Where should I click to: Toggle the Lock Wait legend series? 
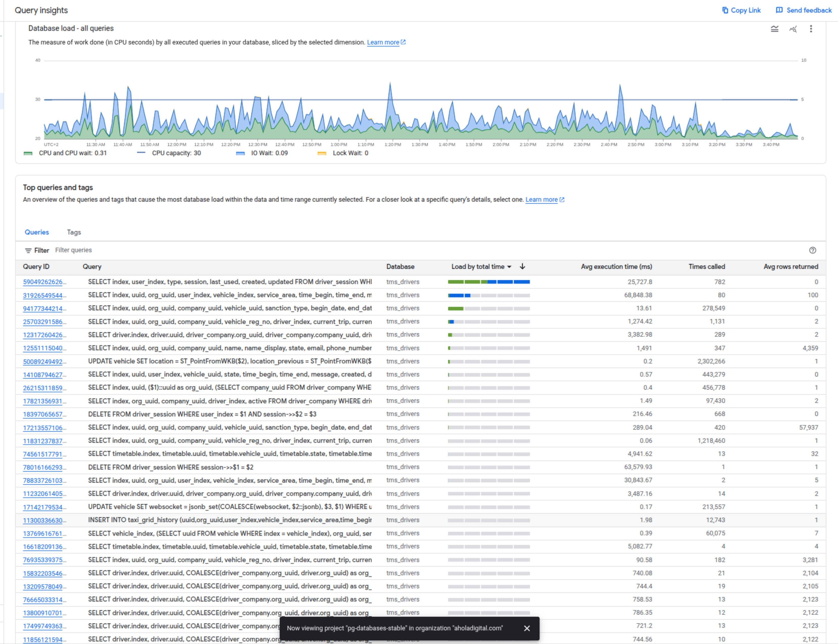[x=343, y=153]
